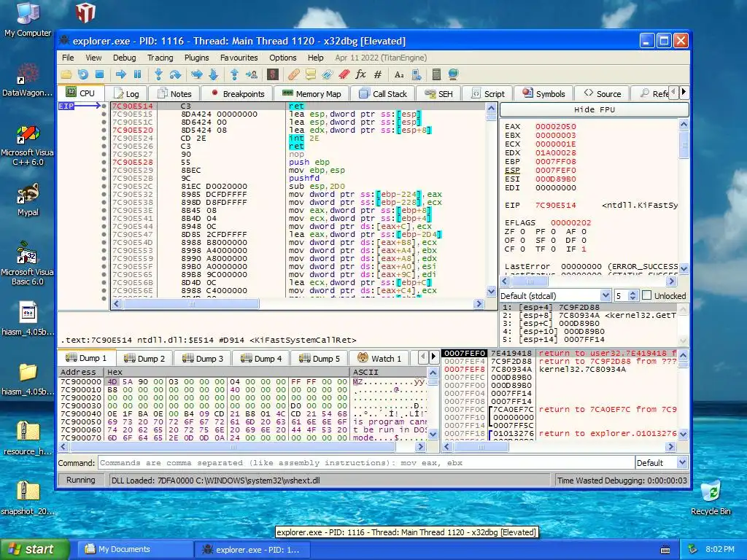Open the Plugins menu
747x560 pixels.
point(196,58)
